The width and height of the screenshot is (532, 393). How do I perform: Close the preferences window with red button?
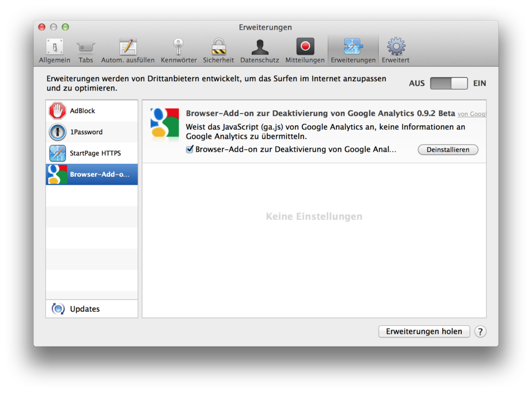click(x=42, y=27)
